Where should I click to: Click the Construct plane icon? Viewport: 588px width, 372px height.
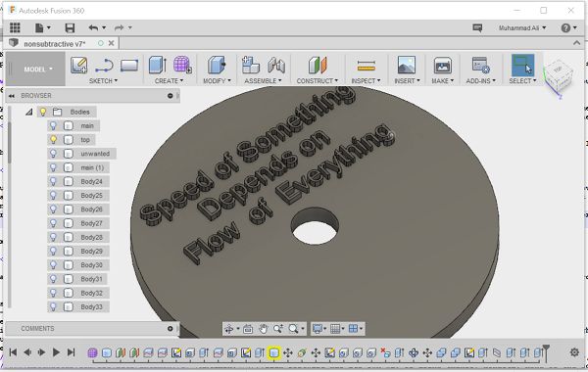[x=318, y=66]
